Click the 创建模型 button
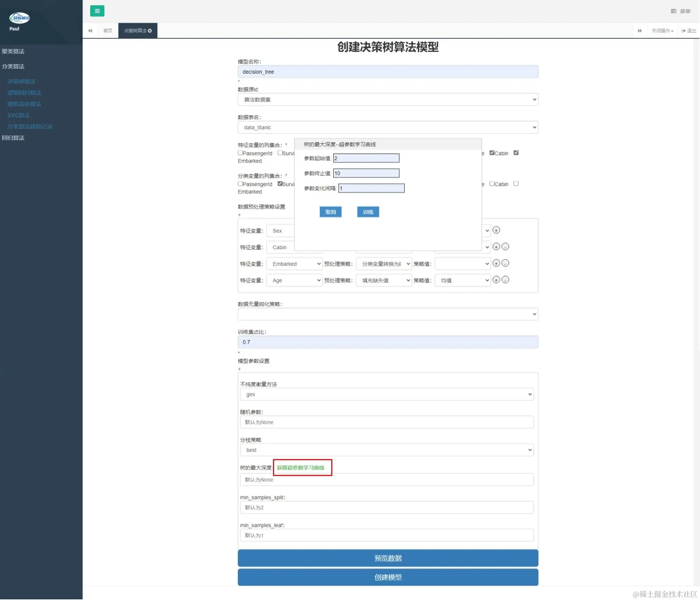Screen dimensions: 700x601 pos(388,577)
